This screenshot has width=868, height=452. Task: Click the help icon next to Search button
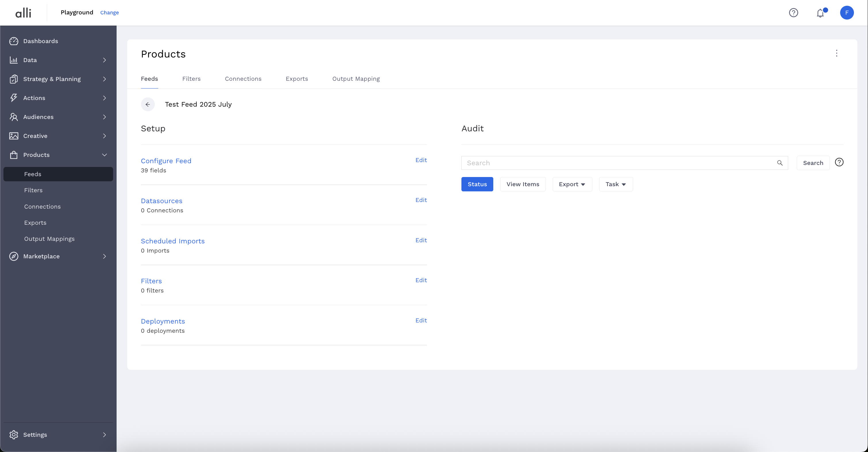click(x=839, y=162)
